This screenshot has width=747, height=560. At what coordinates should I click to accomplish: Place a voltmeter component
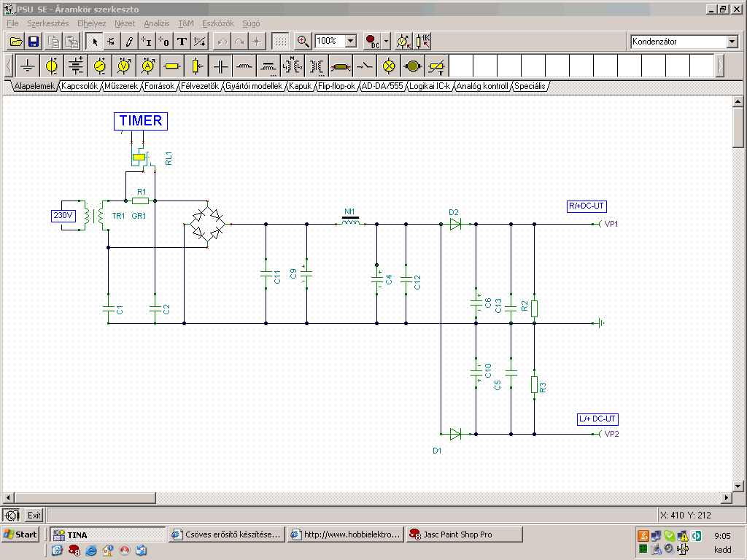[x=124, y=66]
